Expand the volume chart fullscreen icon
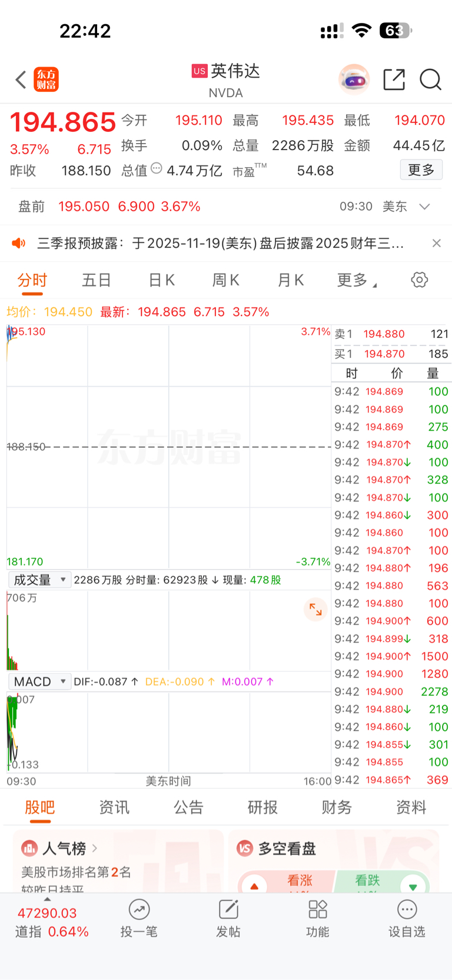 tap(315, 609)
